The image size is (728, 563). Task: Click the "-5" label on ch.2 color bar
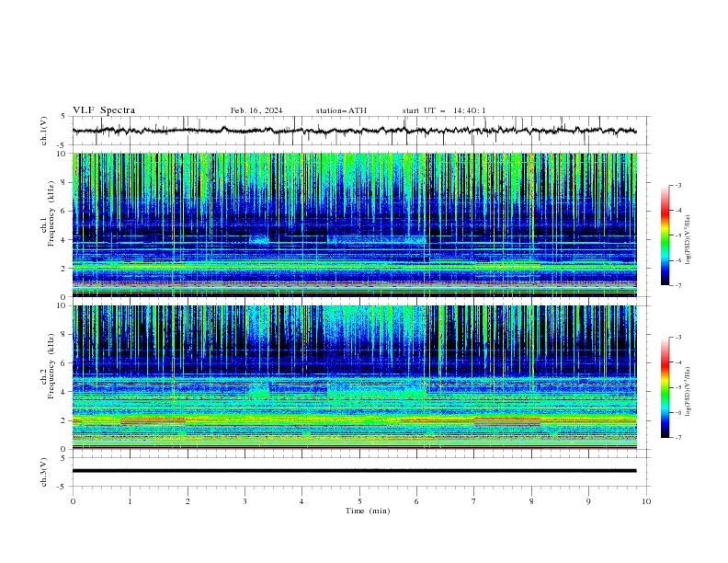click(677, 387)
